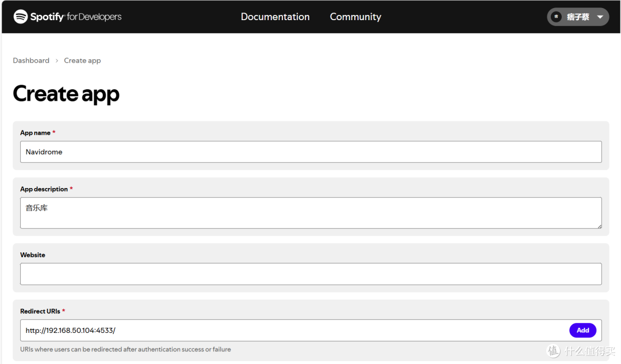Focus the App name field containing Navidrome
Screen dimensions: 621x364
pyautogui.click(x=311, y=152)
